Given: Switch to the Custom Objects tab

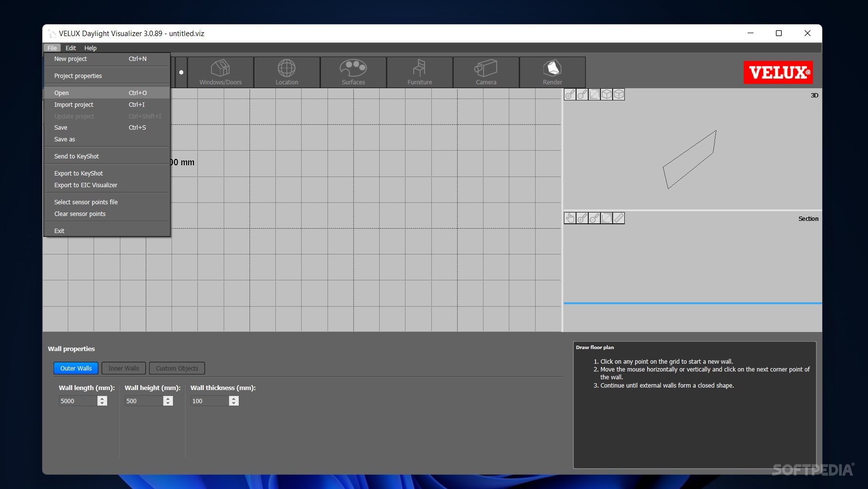Looking at the screenshot, I should [x=177, y=368].
